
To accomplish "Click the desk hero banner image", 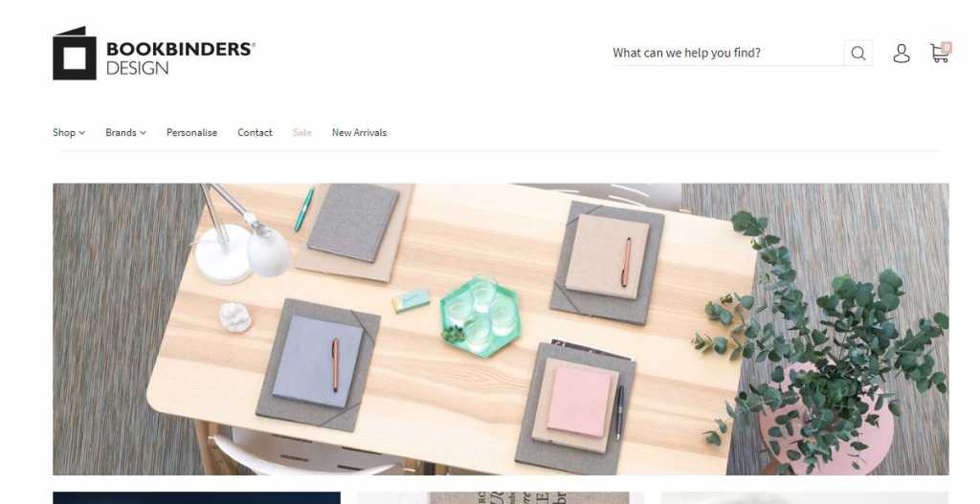I will tap(501, 329).
